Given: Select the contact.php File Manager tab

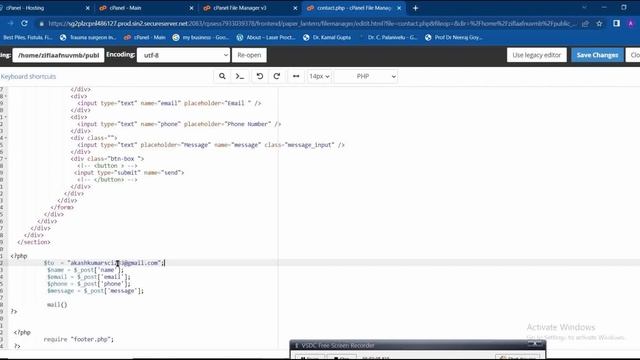Looking at the screenshot, I should click(x=353, y=8).
